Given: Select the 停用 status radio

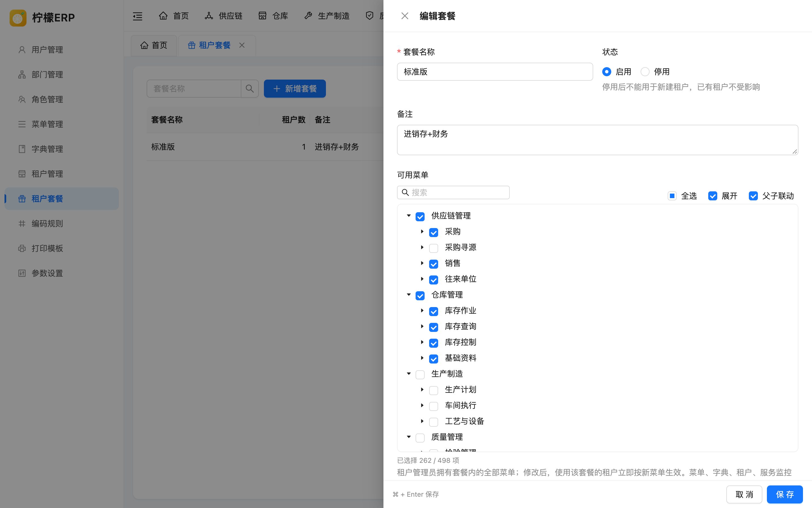Looking at the screenshot, I should tap(645, 72).
